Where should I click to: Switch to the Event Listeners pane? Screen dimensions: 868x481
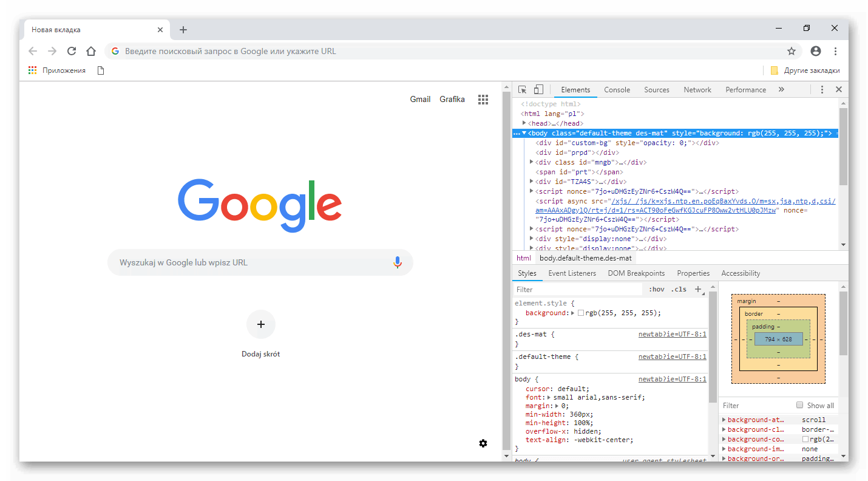572,273
